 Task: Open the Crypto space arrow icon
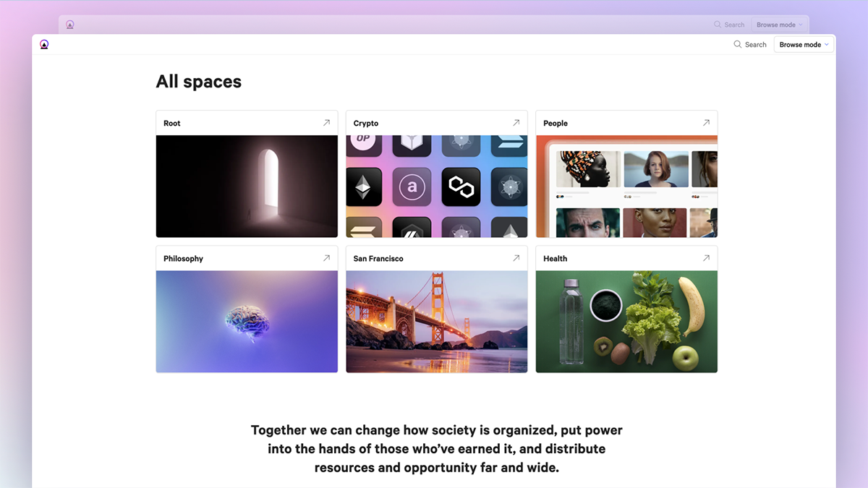pos(516,123)
